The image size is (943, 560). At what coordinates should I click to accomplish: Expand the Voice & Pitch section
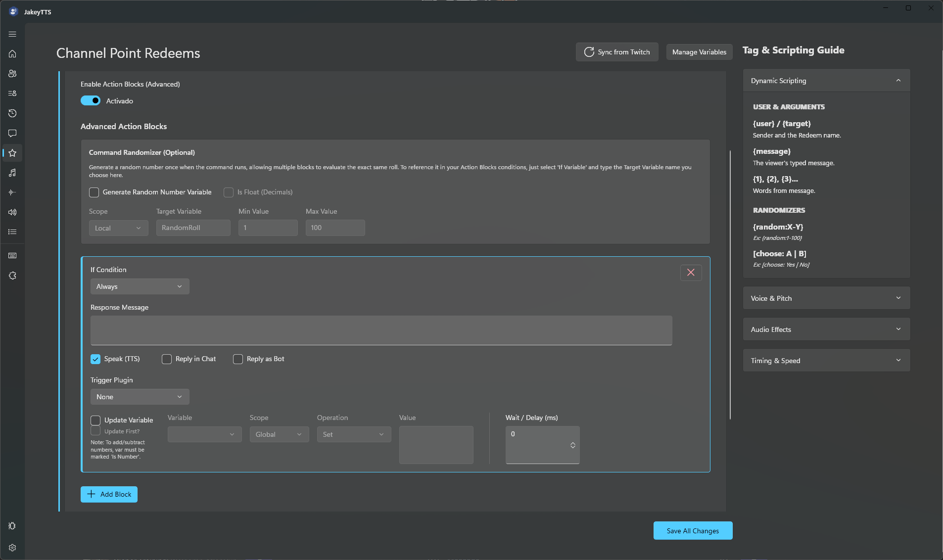click(x=826, y=298)
